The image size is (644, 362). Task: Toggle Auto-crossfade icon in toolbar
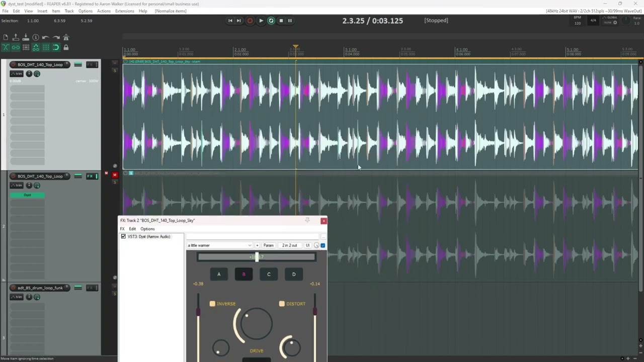pos(6,48)
